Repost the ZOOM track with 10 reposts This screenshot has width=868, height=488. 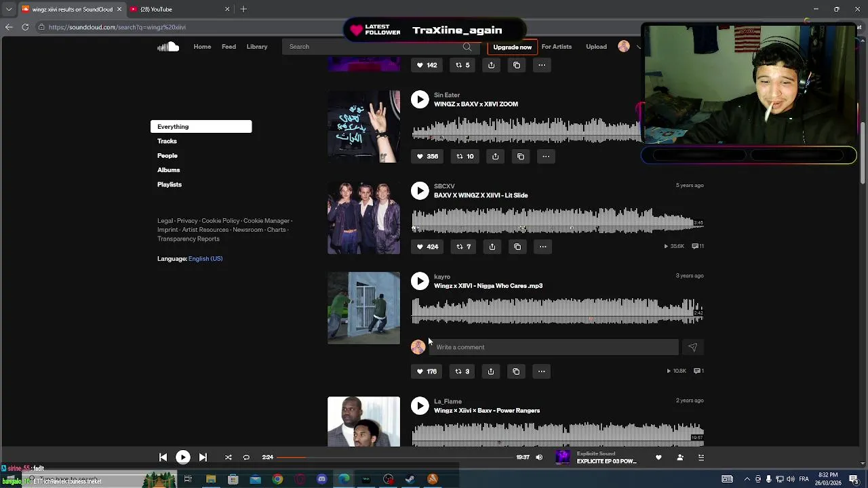pyautogui.click(x=465, y=157)
